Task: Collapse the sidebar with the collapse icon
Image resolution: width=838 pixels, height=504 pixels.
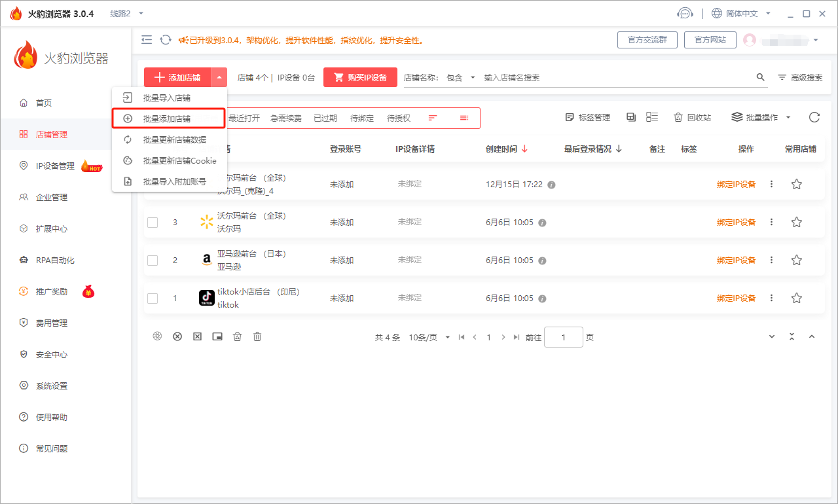Action: tap(147, 39)
